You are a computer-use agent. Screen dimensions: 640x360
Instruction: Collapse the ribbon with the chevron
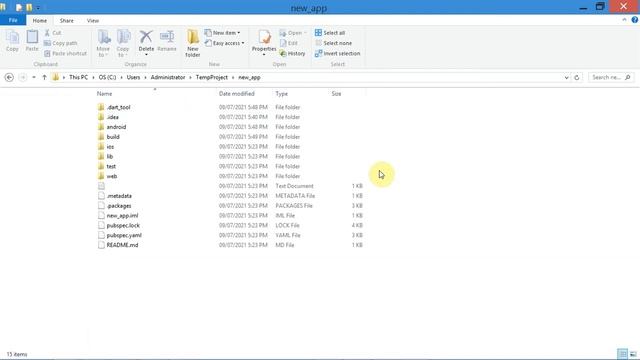coord(624,20)
